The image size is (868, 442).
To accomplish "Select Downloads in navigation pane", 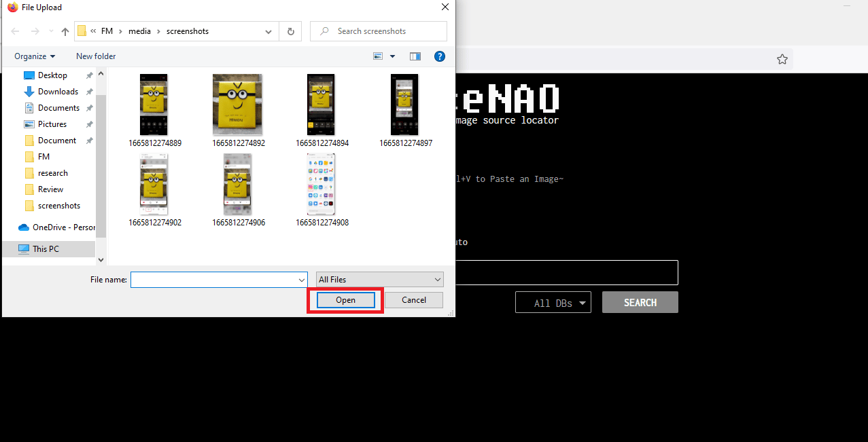I will click(x=58, y=92).
